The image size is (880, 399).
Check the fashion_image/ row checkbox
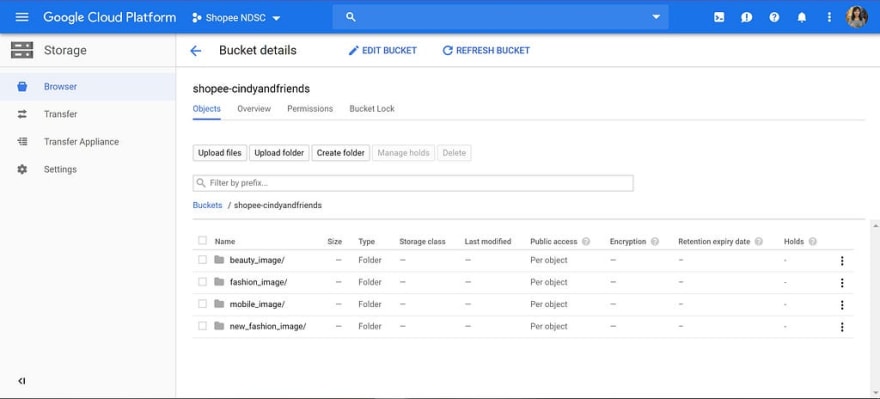coord(202,282)
